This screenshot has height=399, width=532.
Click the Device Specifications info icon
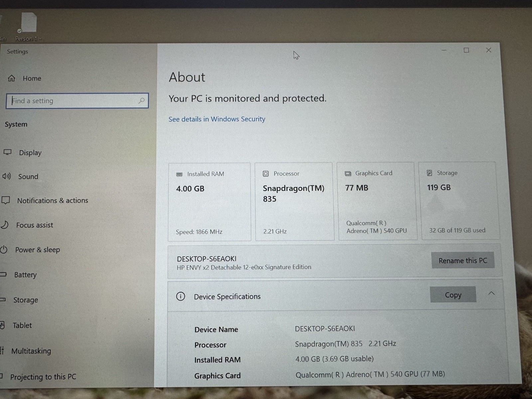click(181, 296)
